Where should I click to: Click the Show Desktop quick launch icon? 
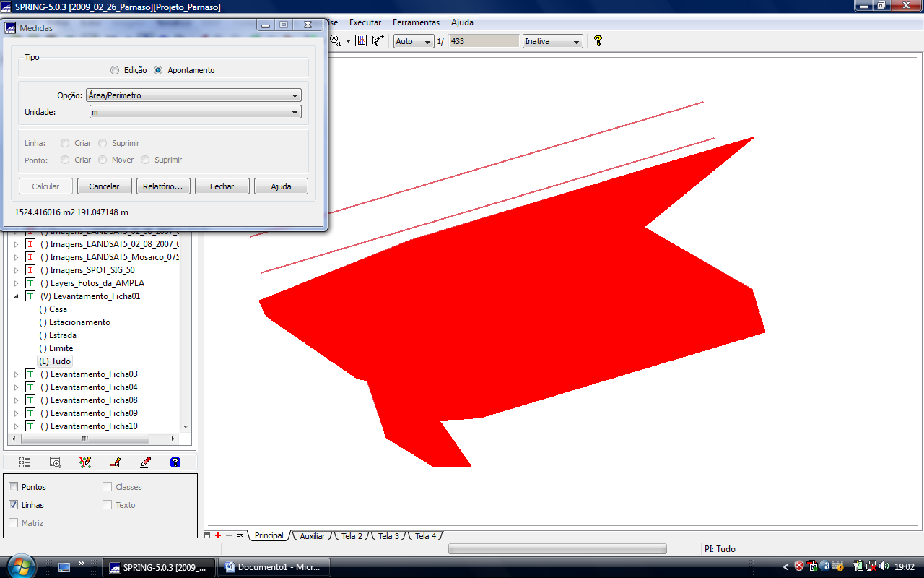(64, 567)
